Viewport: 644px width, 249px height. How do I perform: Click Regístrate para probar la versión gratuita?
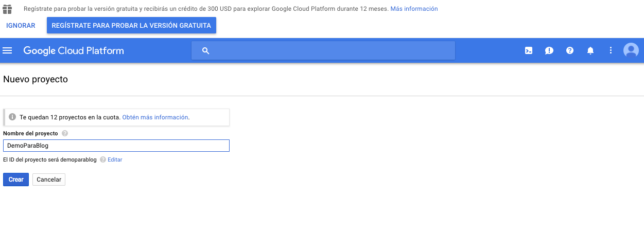[131, 26]
